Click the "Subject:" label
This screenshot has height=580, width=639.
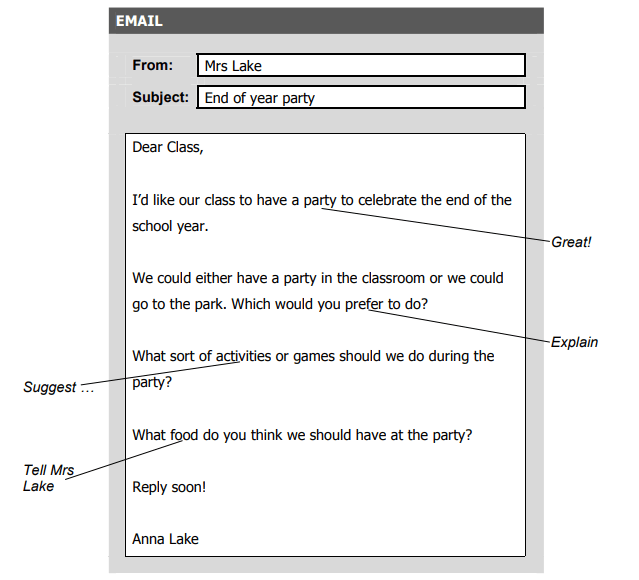click(160, 98)
